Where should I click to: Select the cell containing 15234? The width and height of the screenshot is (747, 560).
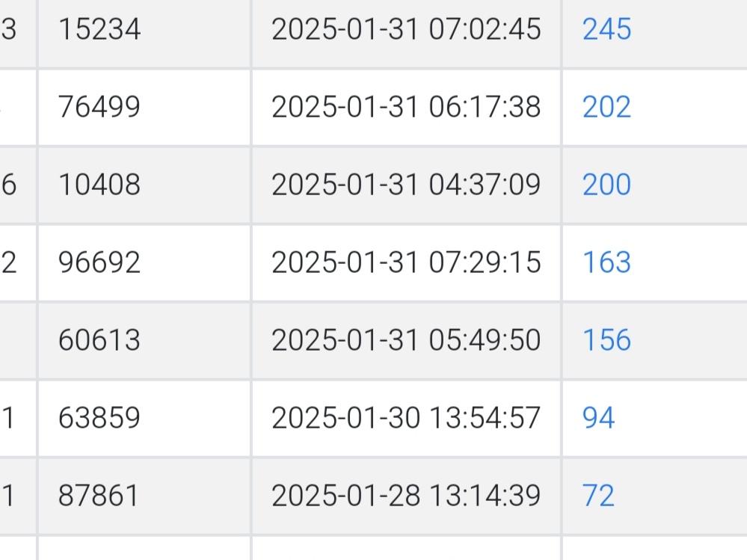[99, 30]
